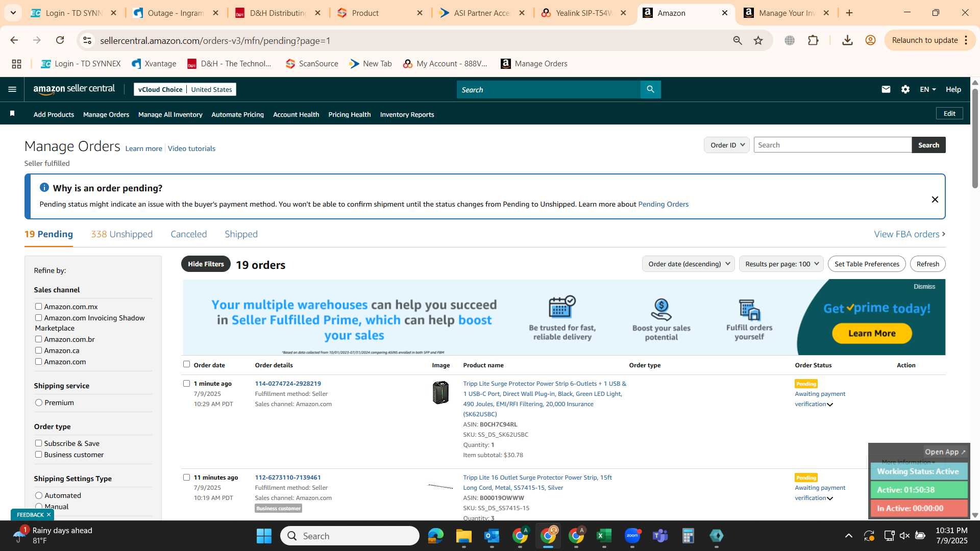The width and height of the screenshot is (980, 551).
Task: Close the pending order info banner
Action: 935,199
